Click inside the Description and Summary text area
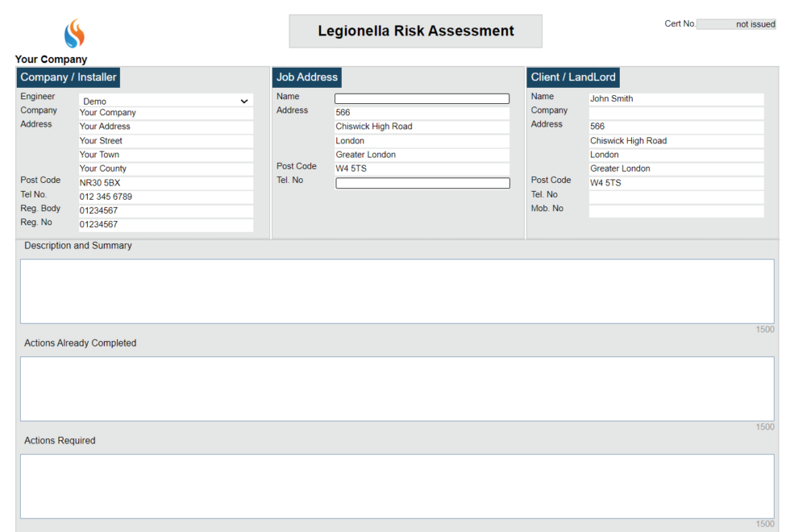Viewport: 790px width, 532px height. click(x=395, y=290)
